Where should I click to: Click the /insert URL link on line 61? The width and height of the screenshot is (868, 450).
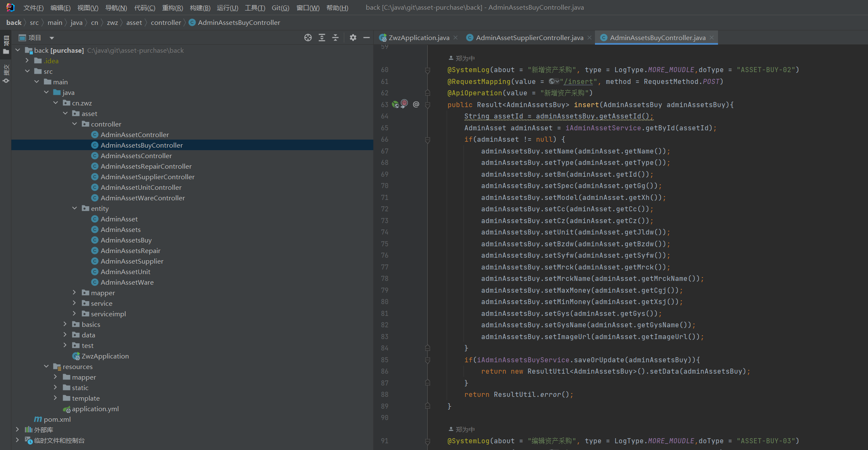pos(578,81)
